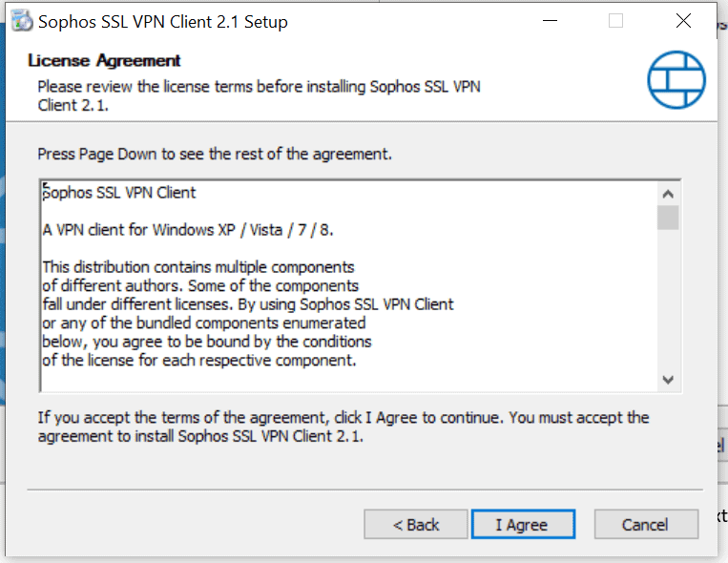Click the Windows XP / Vista line in the license
Viewport: 728px width, 563px height.
[x=188, y=230]
